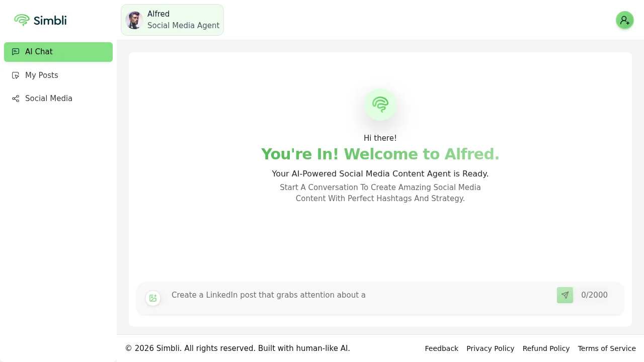Click the green brain icon above welcome message
Image resolution: width=644 pixels, height=362 pixels.
coord(380,104)
